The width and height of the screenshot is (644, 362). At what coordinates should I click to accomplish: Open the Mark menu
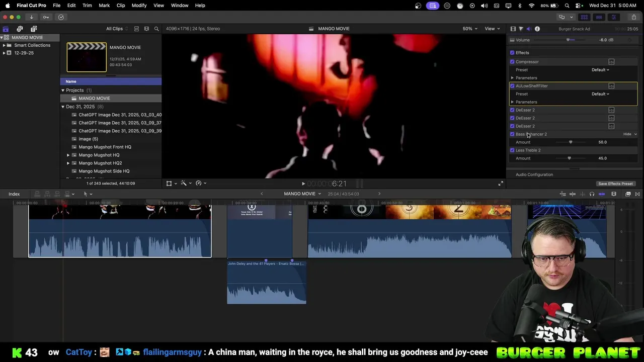(104, 6)
